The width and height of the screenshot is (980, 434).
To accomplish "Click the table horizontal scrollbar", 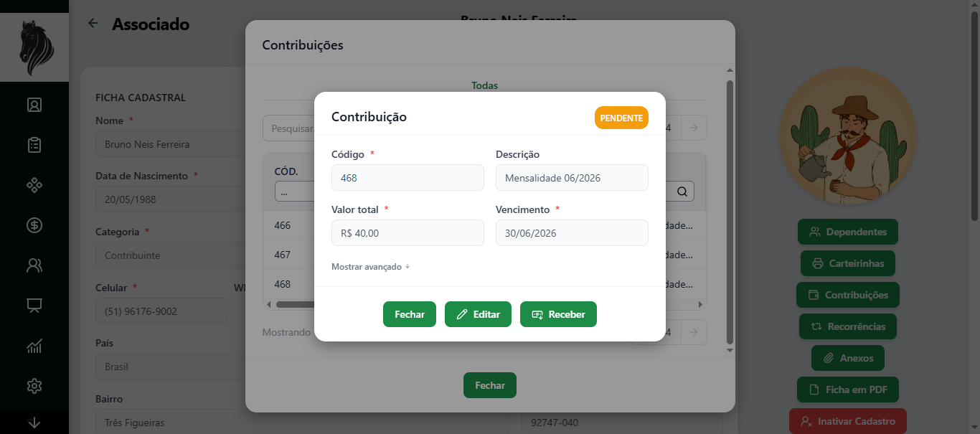I will click(295, 304).
